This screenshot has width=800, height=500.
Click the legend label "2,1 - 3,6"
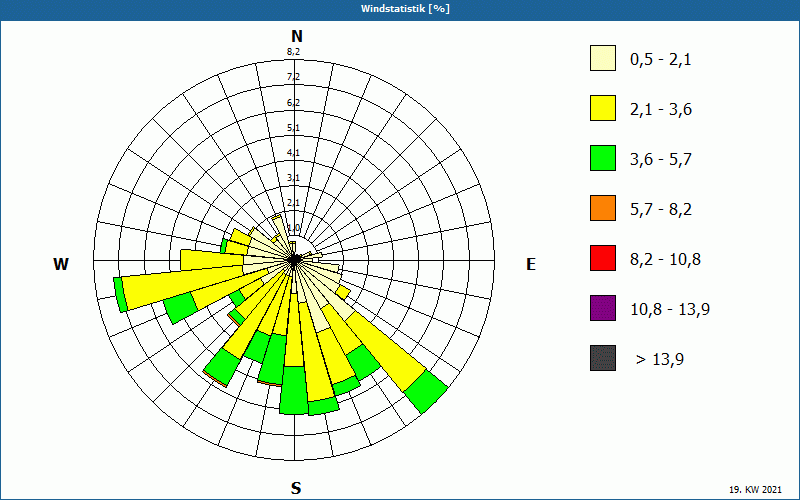pos(661,110)
